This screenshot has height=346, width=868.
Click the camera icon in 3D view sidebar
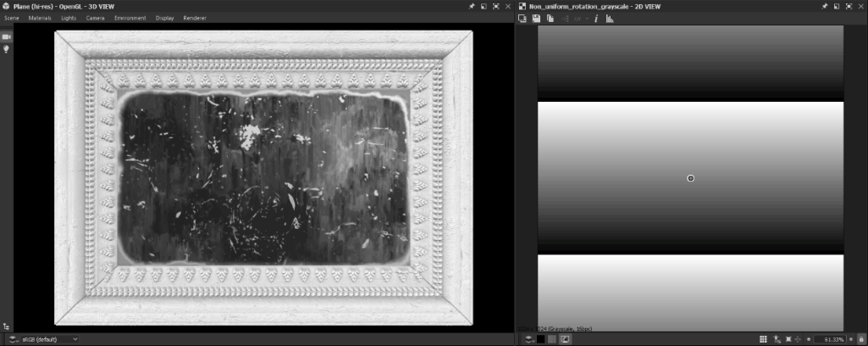tap(6, 36)
